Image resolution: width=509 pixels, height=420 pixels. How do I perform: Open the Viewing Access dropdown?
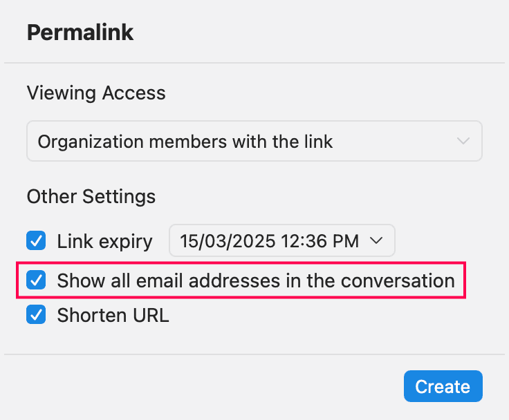coord(254,142)
